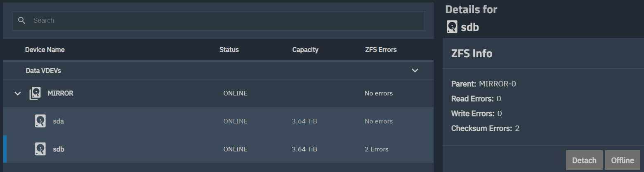
Task: Click the Data VDEVs group label
Action: tap(43, 71)
